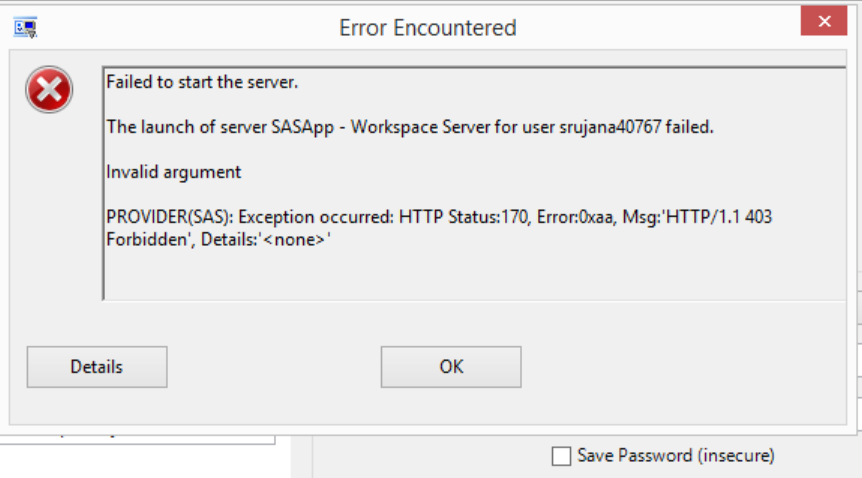Click the 'Failed to start the server.' line
The height and width of the screenshot is (478, 862).
[x=202, y=82]
